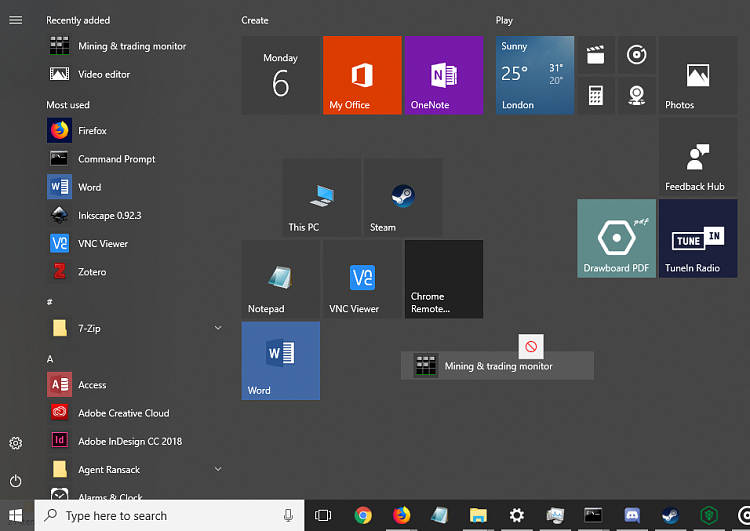Image resolution: width=750 pixels, height=531 pixels.
Task: Open Settings gear on the taskbar
Action: (517, 515)
